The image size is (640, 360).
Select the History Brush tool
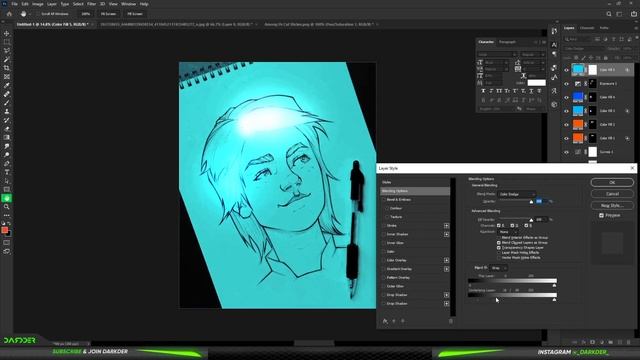coord(7,120)
